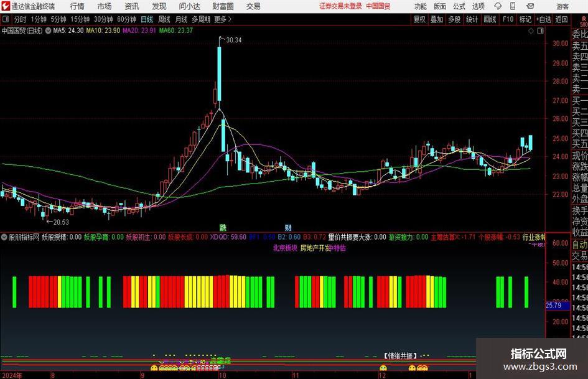Expand the 更多 periods chevron
The image size is (588, 379).
coord(223,19)
